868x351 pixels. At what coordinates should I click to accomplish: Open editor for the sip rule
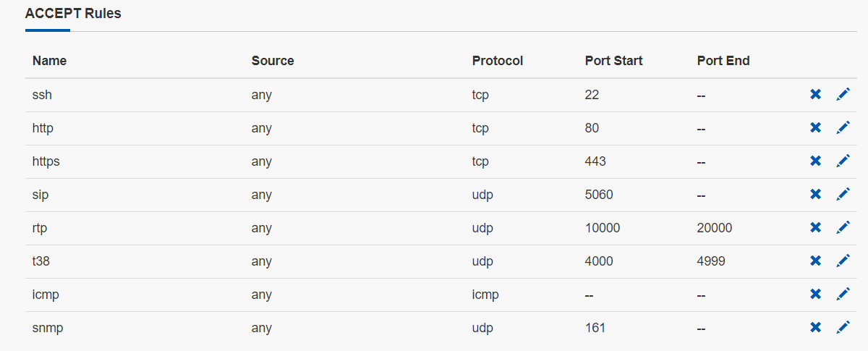point(843,194)
